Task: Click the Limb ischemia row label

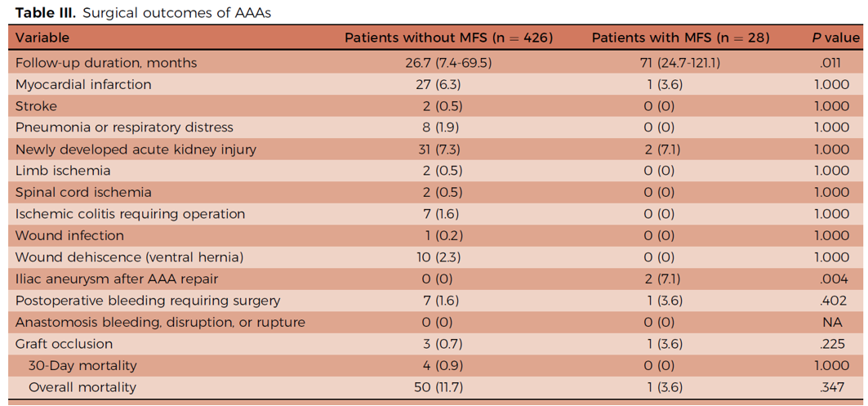Action: tap(63, 171)
